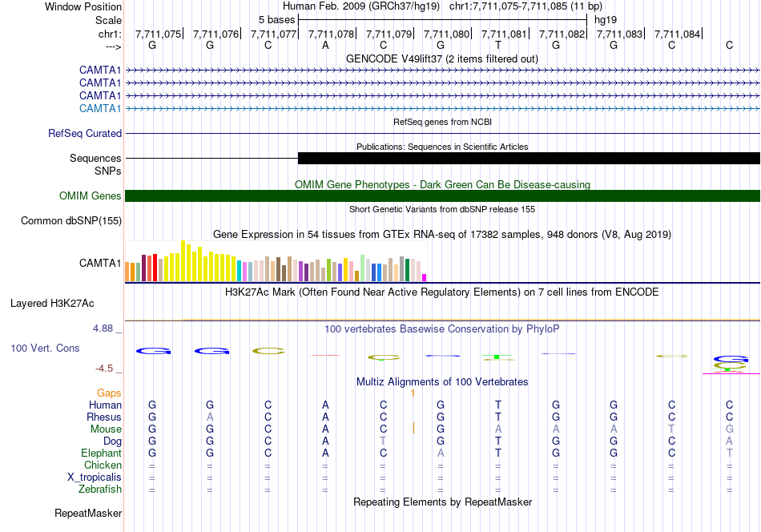Click the Zebrafish species label
The width and height of the screenshot is (761, 532).
[99, 489]
